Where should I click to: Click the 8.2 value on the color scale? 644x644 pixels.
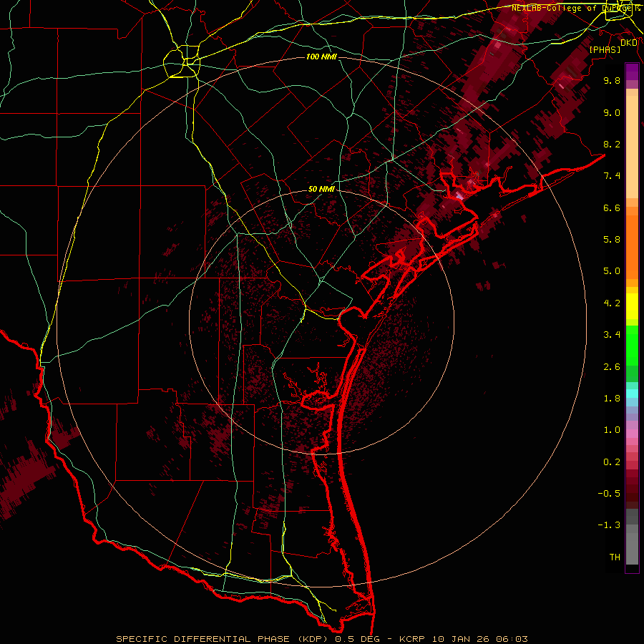[612, 144]
